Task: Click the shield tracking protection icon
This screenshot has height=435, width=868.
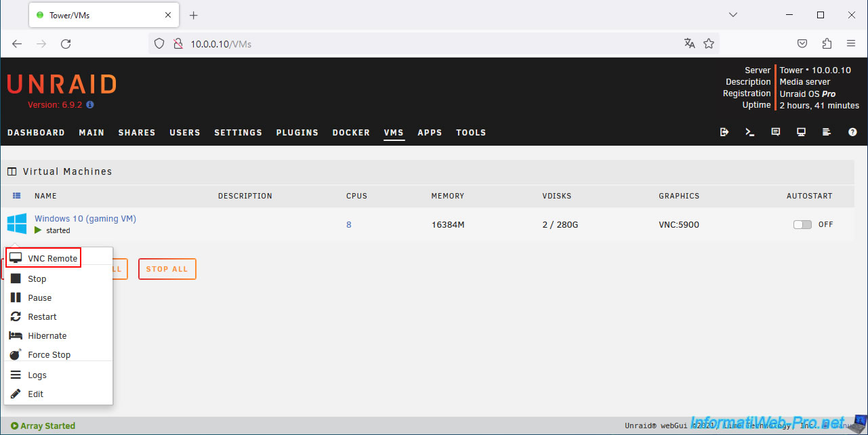Action: tap(159, 43)
